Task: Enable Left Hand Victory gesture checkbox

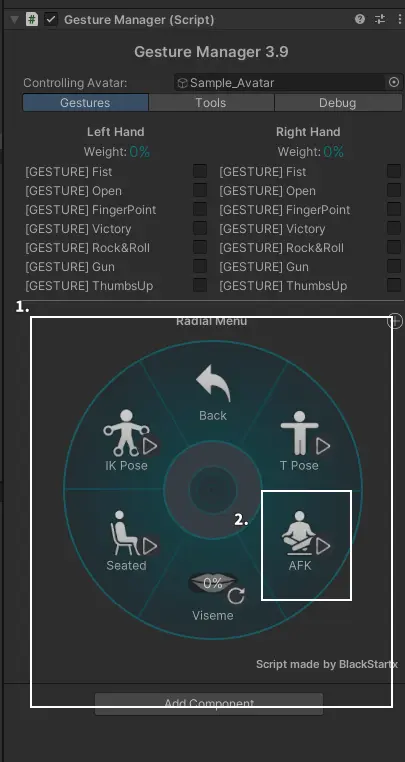Action: point(200,228)
